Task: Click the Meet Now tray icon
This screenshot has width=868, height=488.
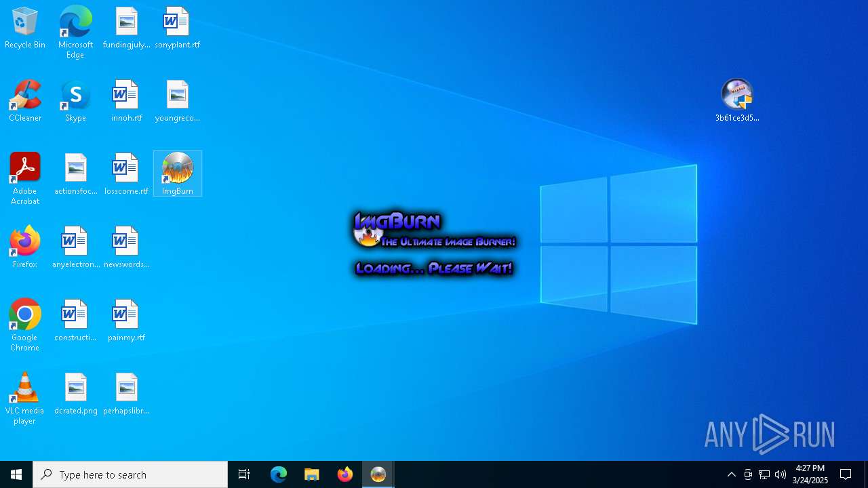Action: 748,474
